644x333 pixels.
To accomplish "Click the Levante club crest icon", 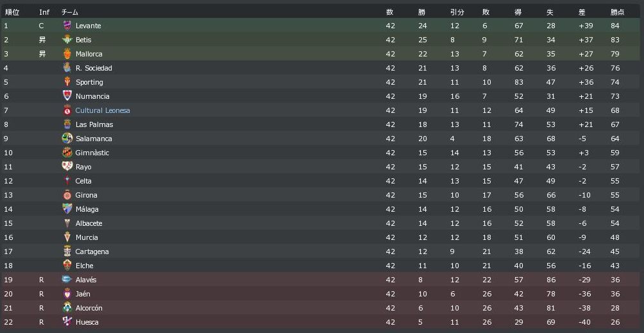I will pyautogui.click(x=67, y=26).
